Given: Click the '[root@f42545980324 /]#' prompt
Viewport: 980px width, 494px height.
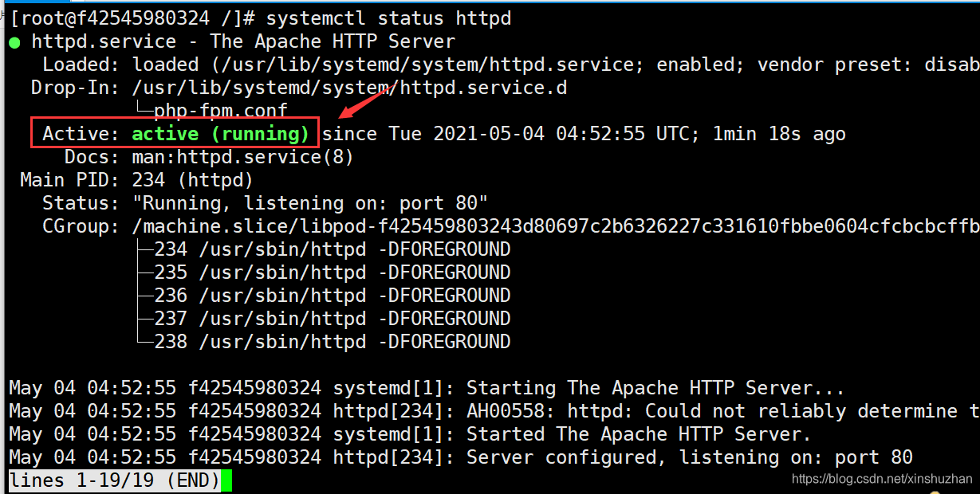Looking at the screenshot, I should [132, 18].
